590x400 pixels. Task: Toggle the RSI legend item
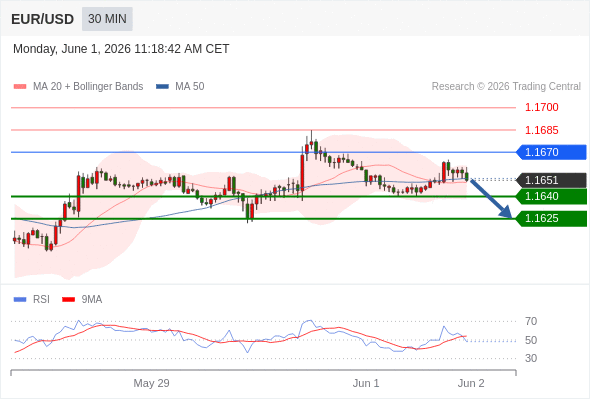point(32,300)
